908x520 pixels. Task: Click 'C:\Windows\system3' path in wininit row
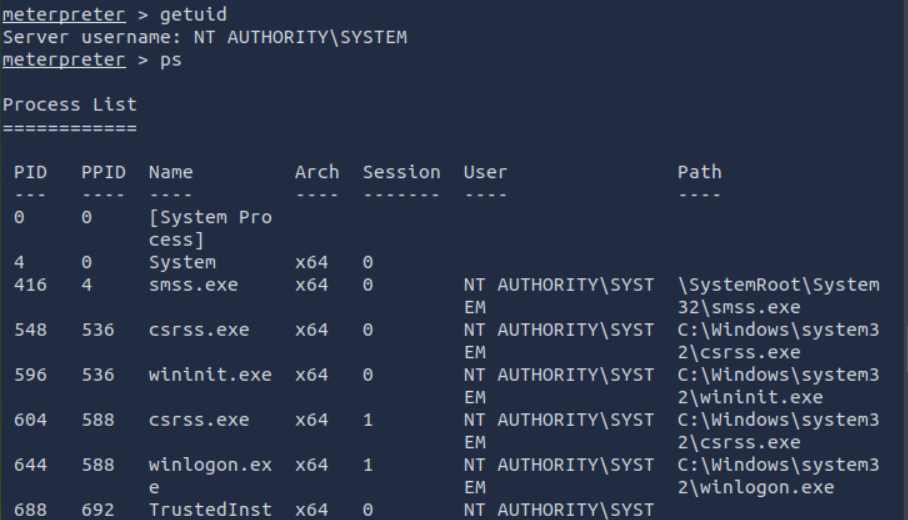[x=778, y=375]
